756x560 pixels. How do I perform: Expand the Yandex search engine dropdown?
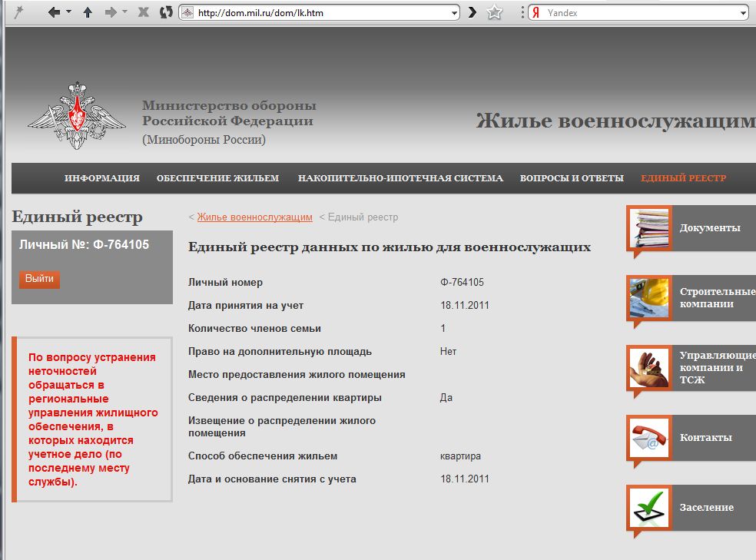click(743, 13)
